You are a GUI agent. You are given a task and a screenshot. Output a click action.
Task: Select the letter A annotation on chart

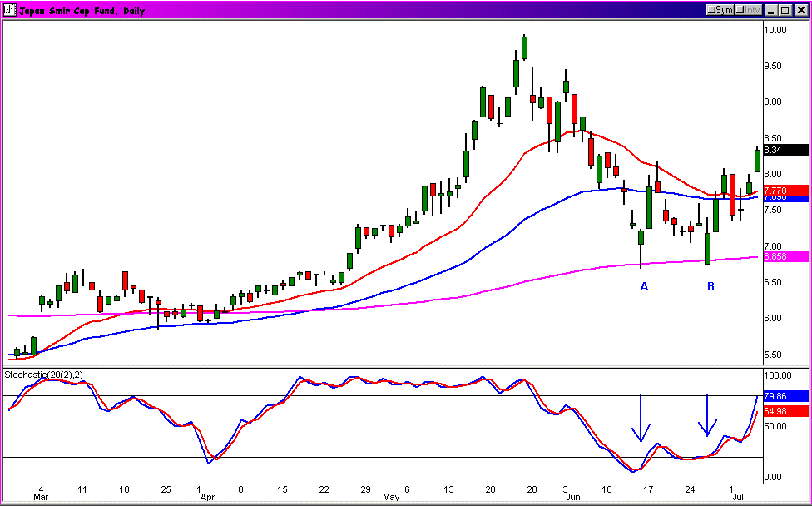[643, 287]
